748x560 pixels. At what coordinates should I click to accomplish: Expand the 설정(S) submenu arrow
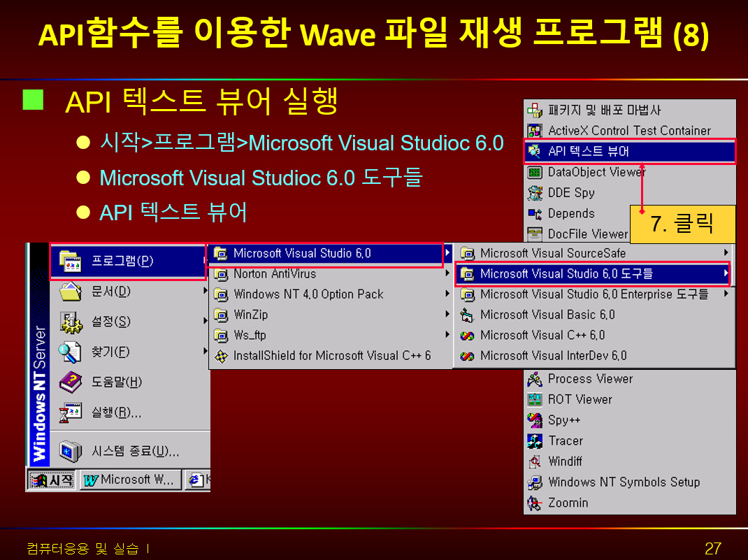pos(205,320)
